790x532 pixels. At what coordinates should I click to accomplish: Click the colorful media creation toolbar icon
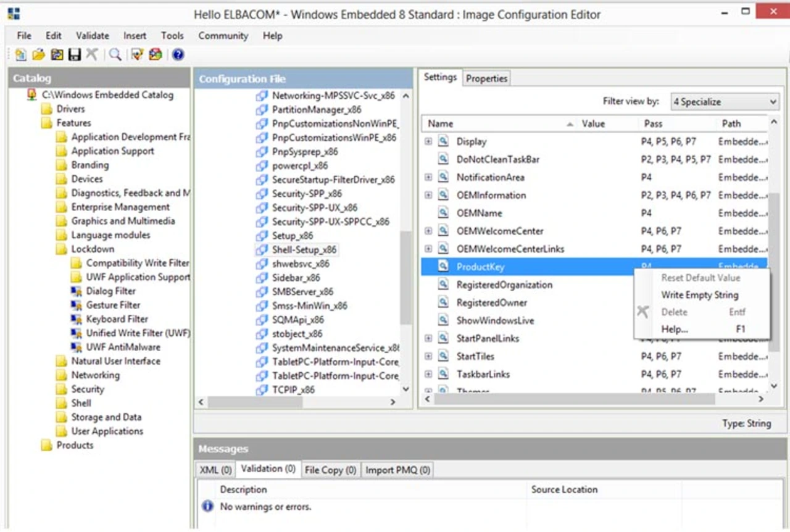156,55
